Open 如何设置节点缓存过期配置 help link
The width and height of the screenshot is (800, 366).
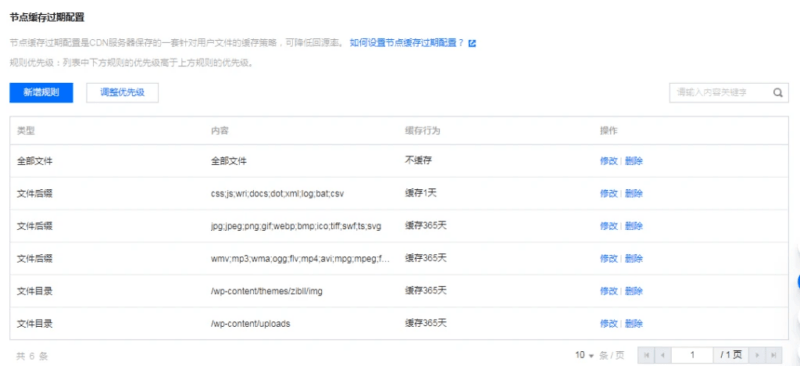pyautogui.click(x=407, y=43)
